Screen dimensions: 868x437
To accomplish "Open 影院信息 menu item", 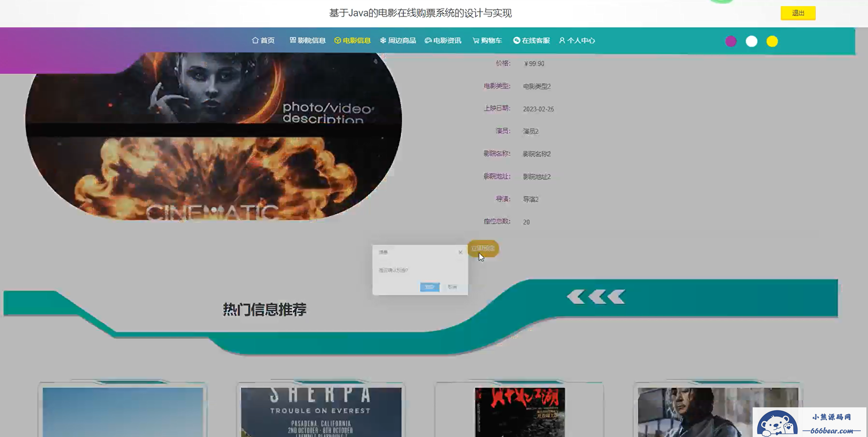I will coord(307,40).
